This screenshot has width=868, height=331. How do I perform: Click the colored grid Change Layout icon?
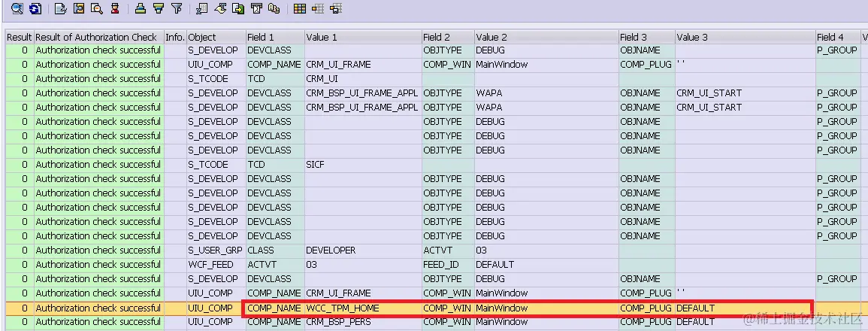tap(300, 8)
